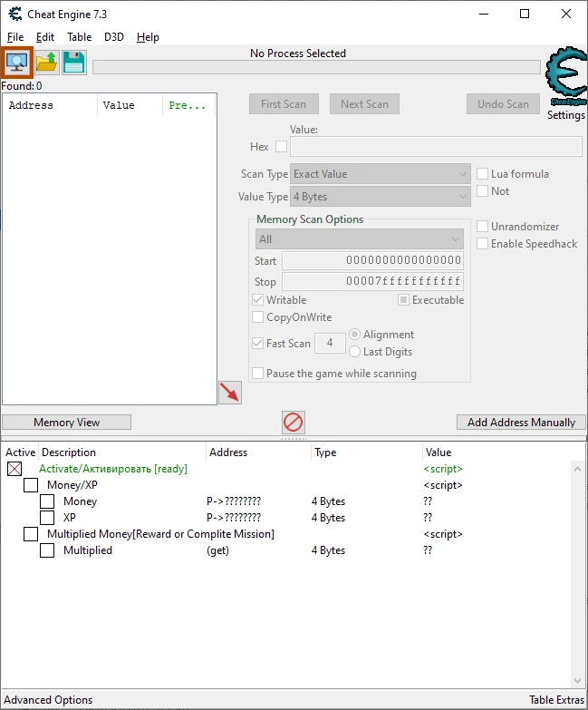Click the Type column header in address table
This screenshot has height=710, width=588.
point(366,452)
